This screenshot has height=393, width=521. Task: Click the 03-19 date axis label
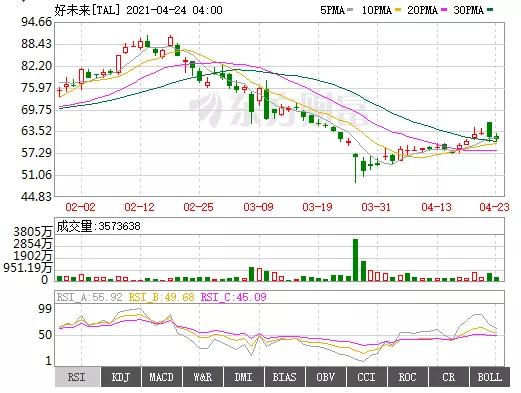click(x=317, y=207)
